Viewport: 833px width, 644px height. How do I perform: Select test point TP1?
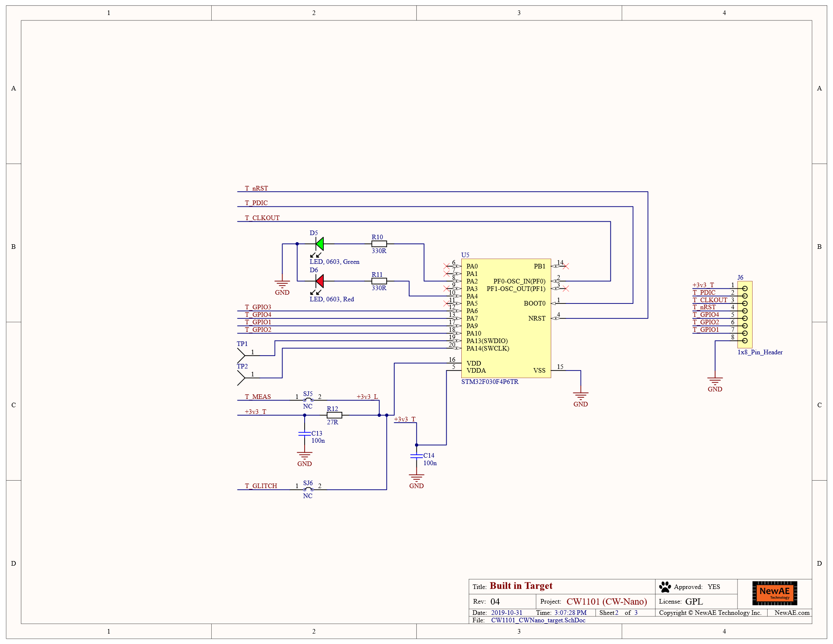coord(241,355)
